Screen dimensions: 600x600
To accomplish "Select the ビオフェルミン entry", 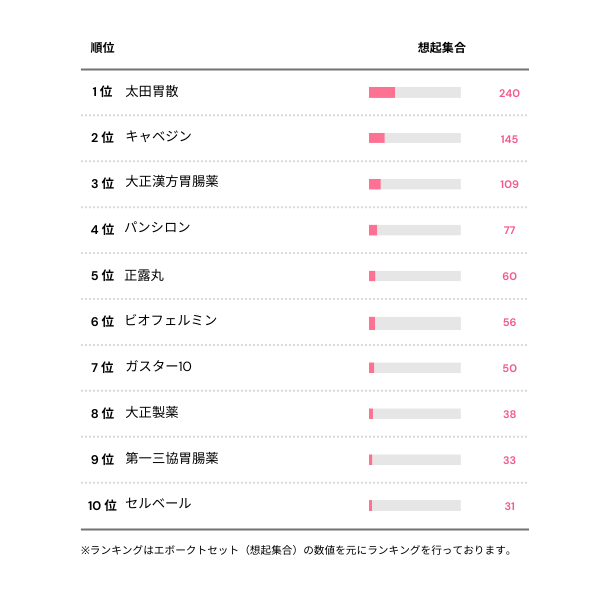I will coord(171,321).
